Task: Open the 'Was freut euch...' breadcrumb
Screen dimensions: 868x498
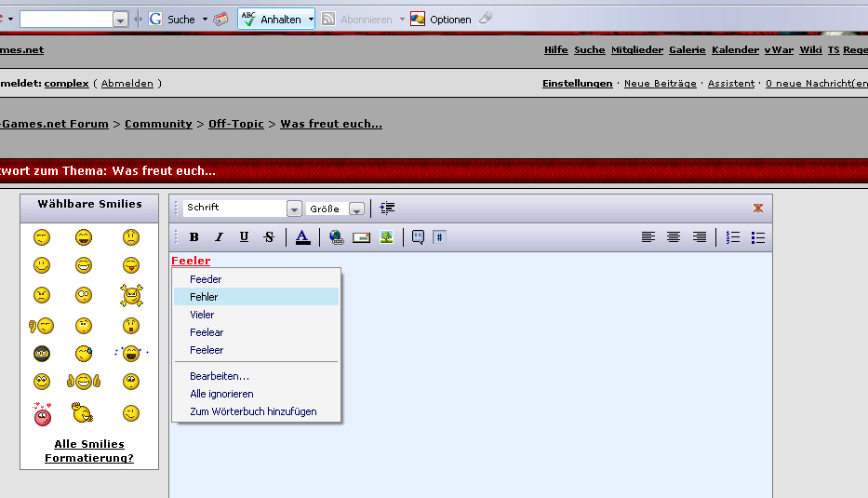Action: (x=331, y=124)
